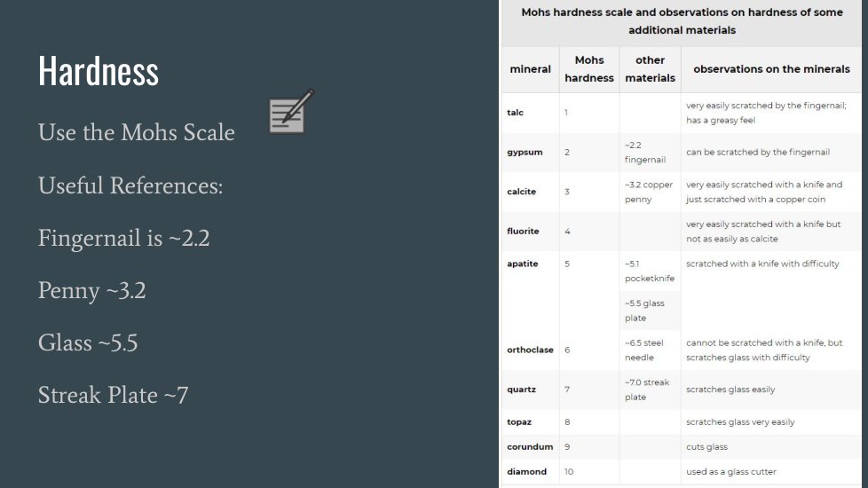This screenshot has width=868, height=488.
Task: Select the gypsum mineral cell
Action: pos(524,152)
